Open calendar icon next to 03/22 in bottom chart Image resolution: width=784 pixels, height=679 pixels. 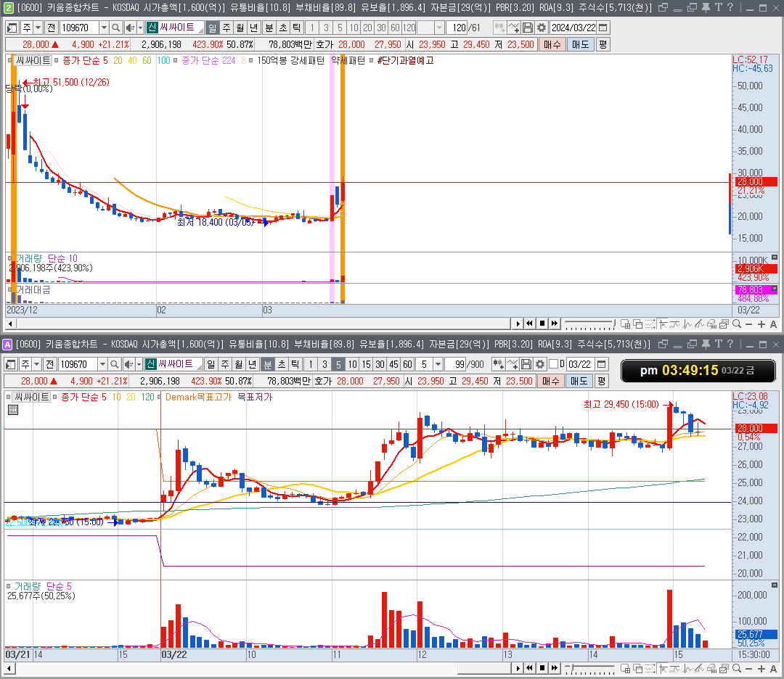[x=602, y=364]
